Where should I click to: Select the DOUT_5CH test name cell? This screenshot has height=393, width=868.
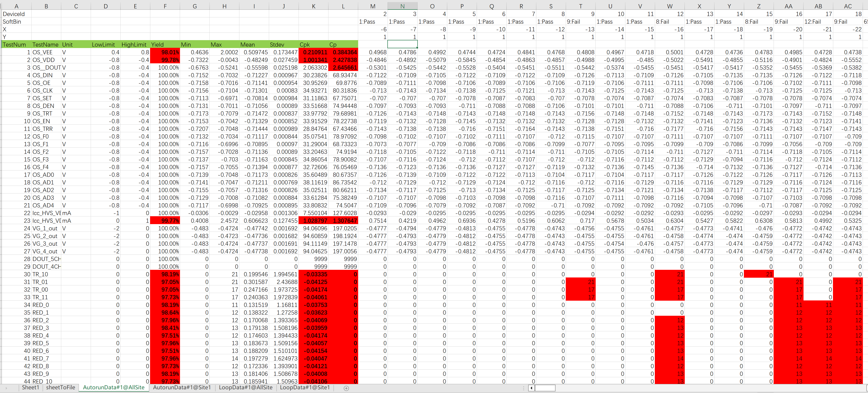pyautogui.click(x=46, y=259)
